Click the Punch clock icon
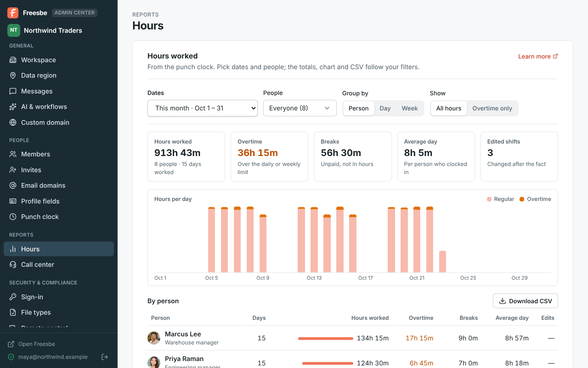588x368 pixels. coord(13,217)
